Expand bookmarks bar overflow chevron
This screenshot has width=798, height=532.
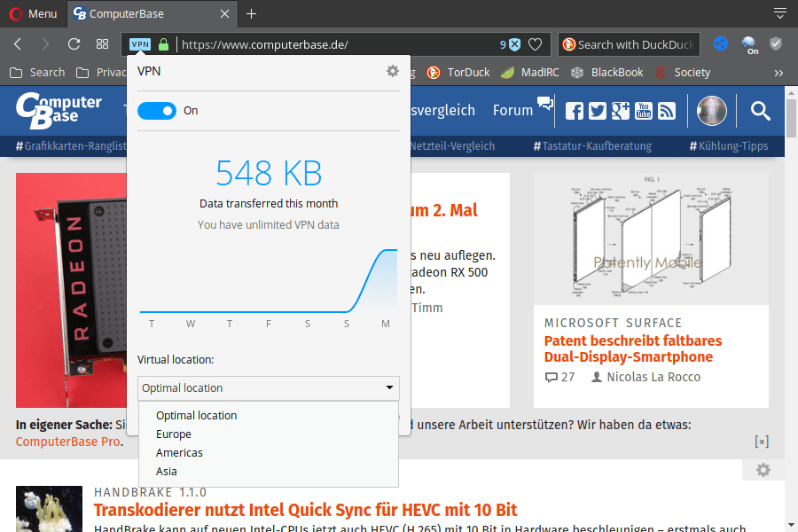tap(778, 73)
